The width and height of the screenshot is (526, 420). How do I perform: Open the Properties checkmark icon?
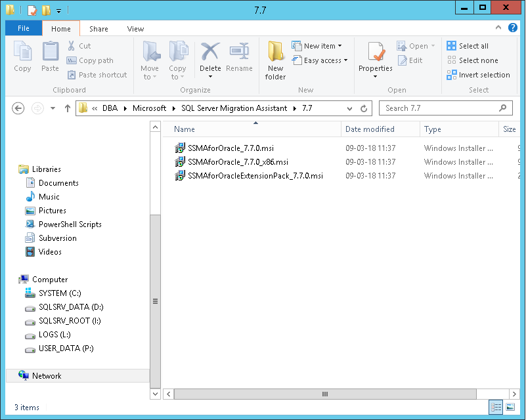[x=376, y=51]
